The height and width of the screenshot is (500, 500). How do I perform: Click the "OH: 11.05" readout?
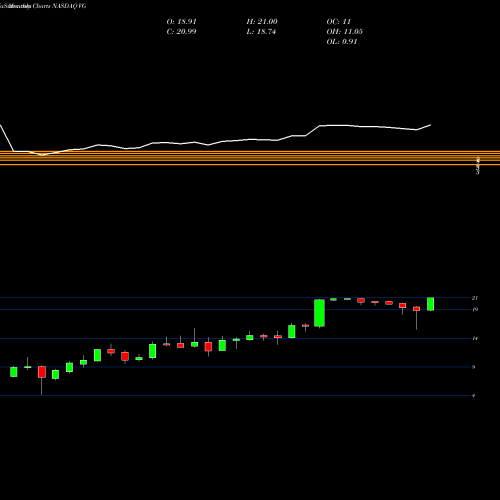(345, 32)
